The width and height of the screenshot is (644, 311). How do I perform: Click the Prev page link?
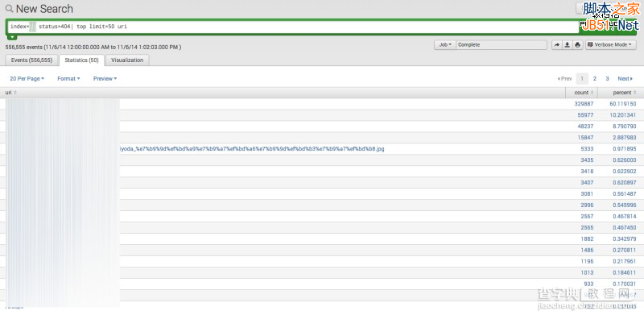click(x=565, y=78)
